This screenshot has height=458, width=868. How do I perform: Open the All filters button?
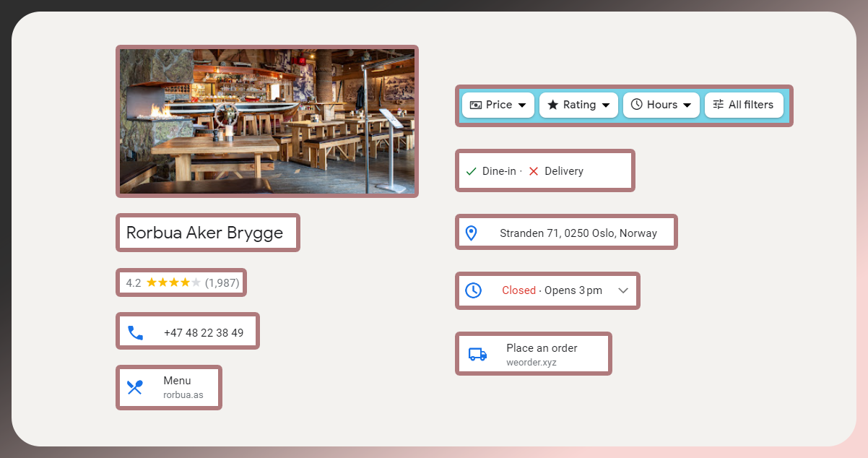point(744,105)
